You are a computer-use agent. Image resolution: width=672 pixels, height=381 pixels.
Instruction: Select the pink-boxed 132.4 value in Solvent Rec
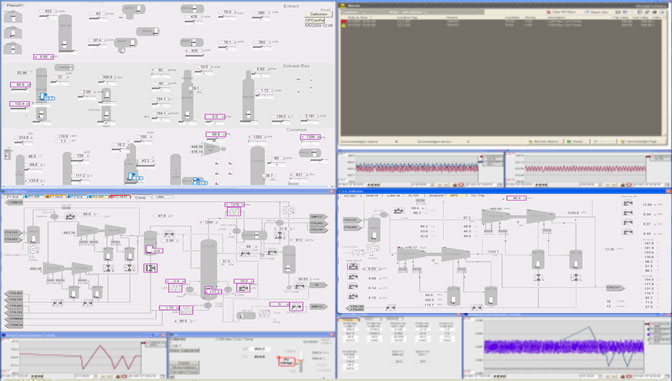coord(20,104)
